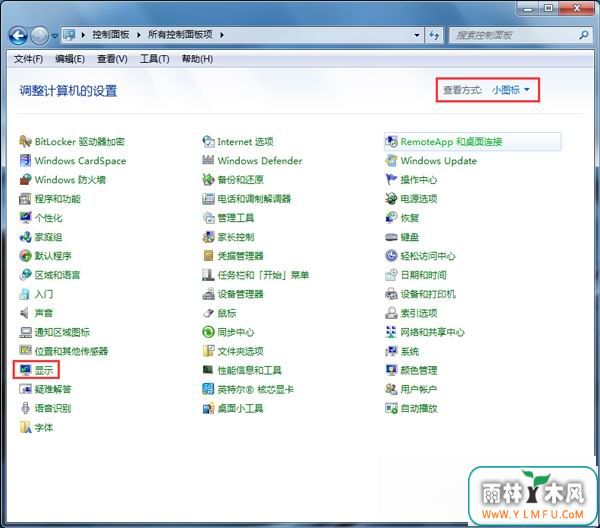Viewport: 600px width, 528px height.
Task: Open the 桌面小工具 link
Action: pyautogui.click(x=240, y=408)
